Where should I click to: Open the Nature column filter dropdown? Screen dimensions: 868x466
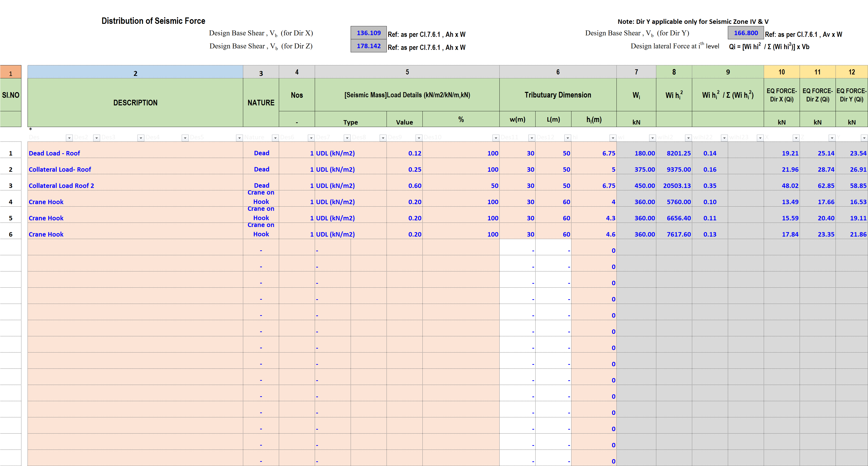click(275, 138)
